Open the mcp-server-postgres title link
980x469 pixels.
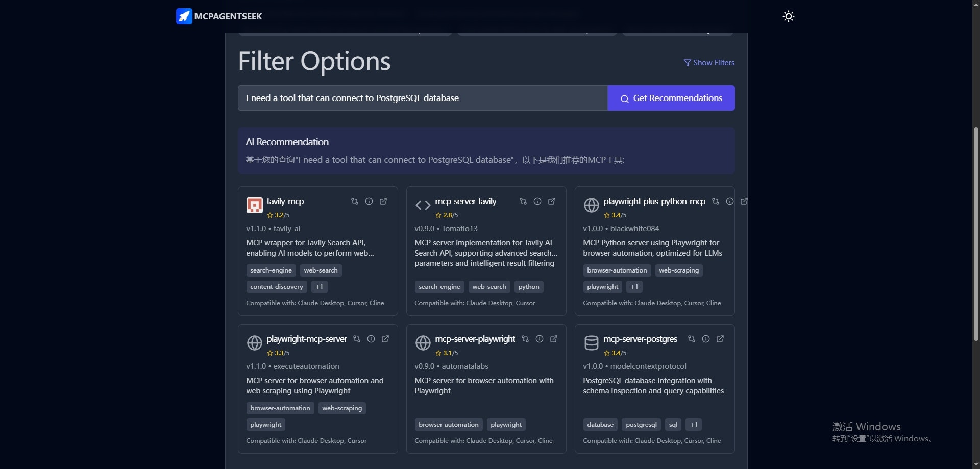pyautogui.click(x=640, y=339)
